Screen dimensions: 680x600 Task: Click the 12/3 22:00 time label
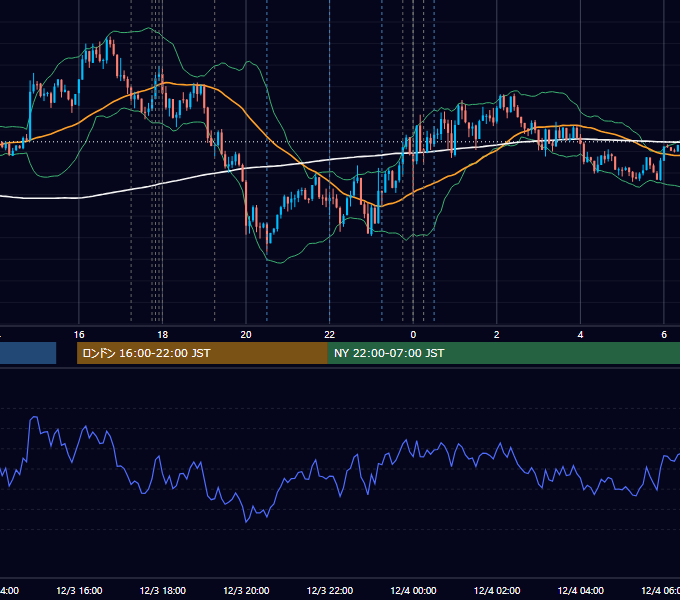(330, 590)
